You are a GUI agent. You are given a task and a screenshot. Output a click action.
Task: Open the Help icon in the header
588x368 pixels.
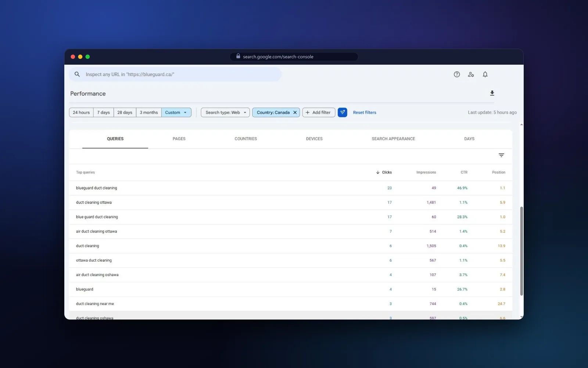(x=457, y=74)
